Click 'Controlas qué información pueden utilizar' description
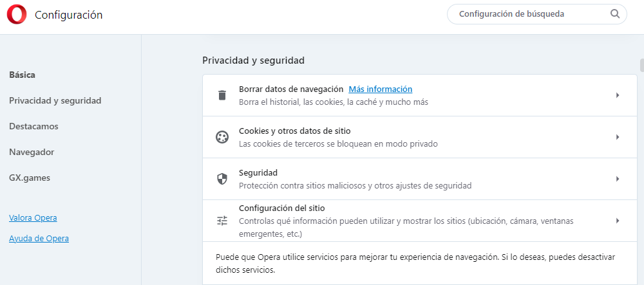644x285 pixels. 406,228
